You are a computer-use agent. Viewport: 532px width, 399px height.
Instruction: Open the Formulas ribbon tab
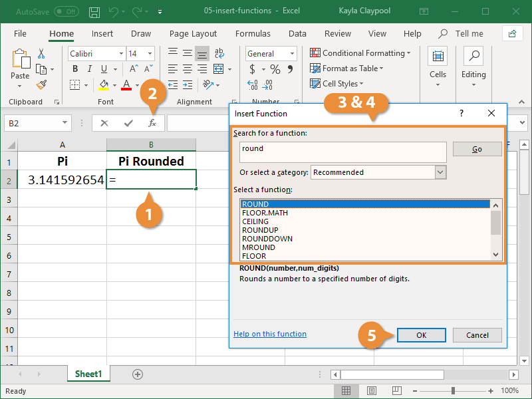pos(253,34)
